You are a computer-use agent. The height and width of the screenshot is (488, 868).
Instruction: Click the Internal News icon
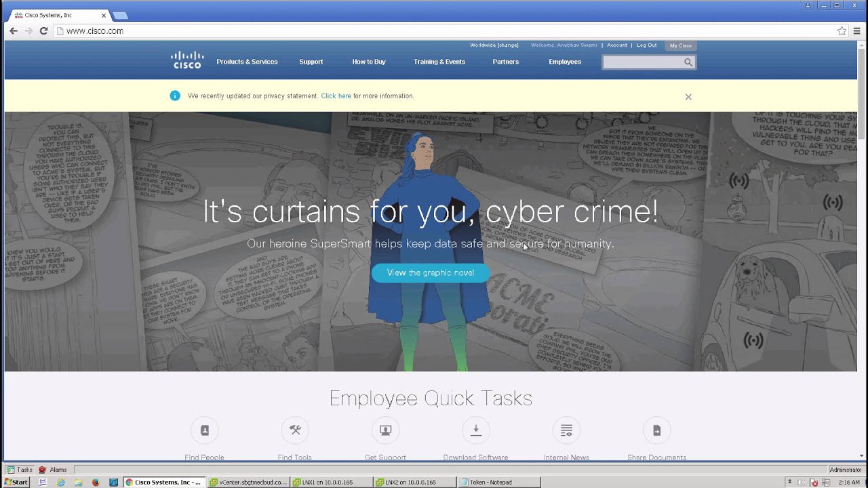pos(566,430)
